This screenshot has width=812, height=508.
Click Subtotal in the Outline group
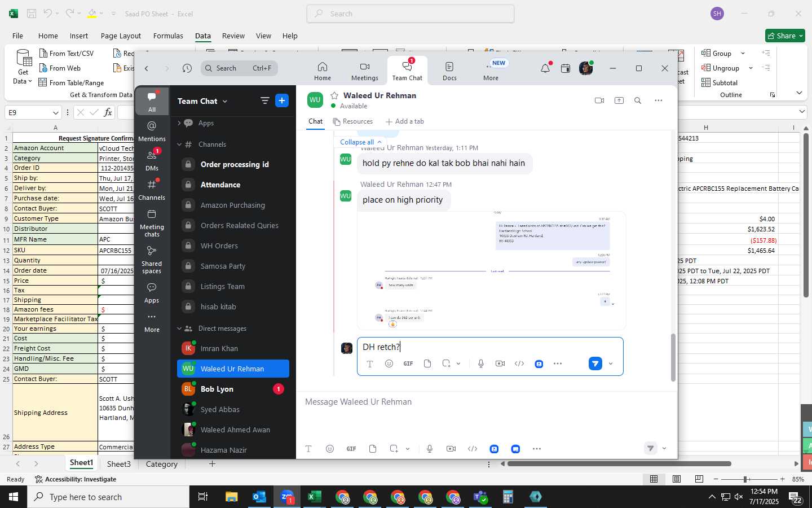tap(720, 82)
